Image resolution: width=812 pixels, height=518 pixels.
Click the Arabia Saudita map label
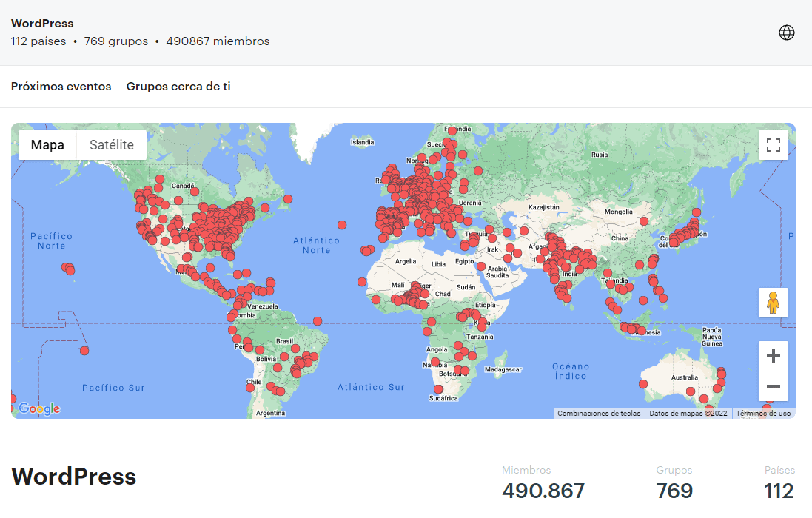click(x=497, y=272)
